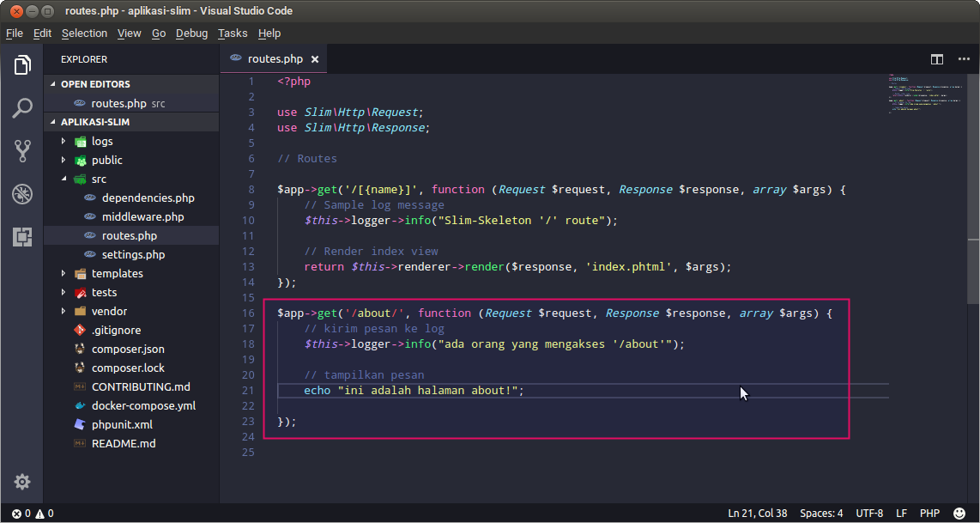This screenshot has height=523, width=980.
Task: Click errors and warnings status indicator
Action: click(33, 514)
